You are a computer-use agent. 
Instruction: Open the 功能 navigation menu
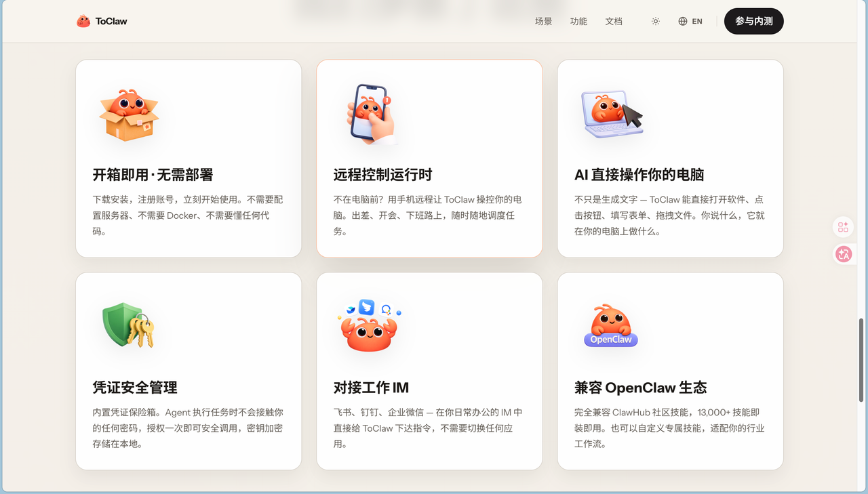click(578, 21)
